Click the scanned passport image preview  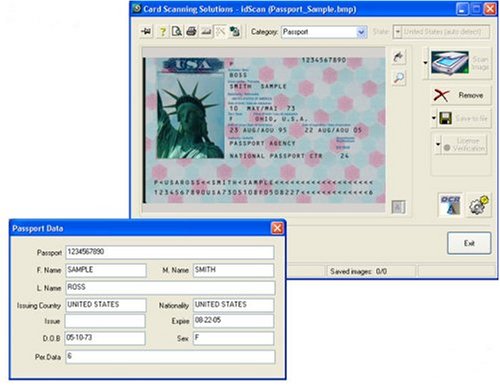coord(264,130)
